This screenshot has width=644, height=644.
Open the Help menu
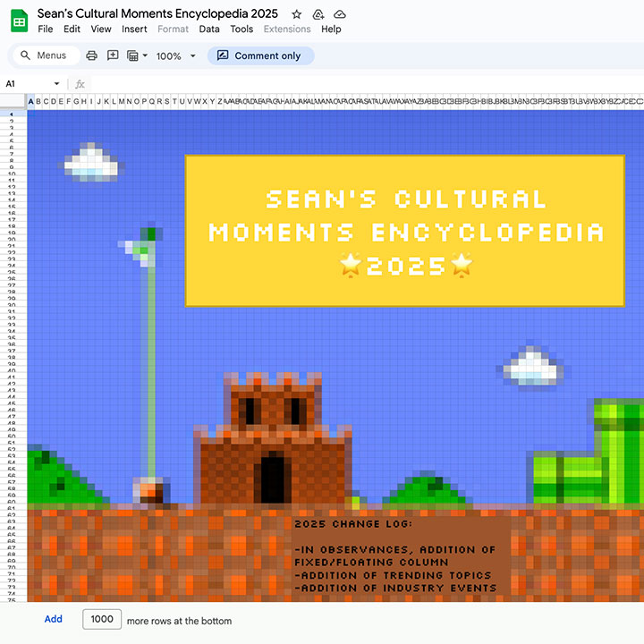pyautogui.click(x=331, y=30)
